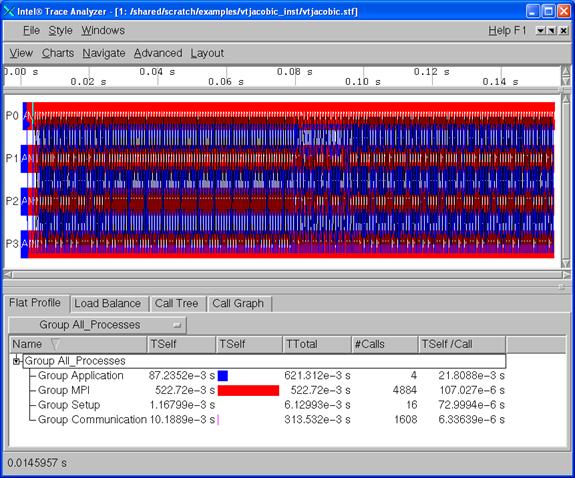Image resolution: width=575 pixels, height=478 pixels.
Task: Click the chart scroll down arrow
Action: pyautogui.click(x=566, y=263)
